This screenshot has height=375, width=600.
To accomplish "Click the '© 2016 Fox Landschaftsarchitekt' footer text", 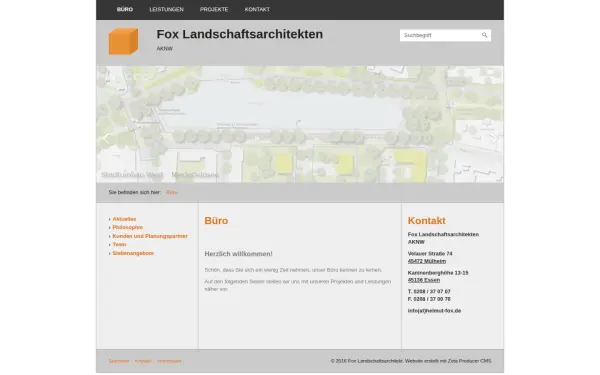I will point(367,361).
